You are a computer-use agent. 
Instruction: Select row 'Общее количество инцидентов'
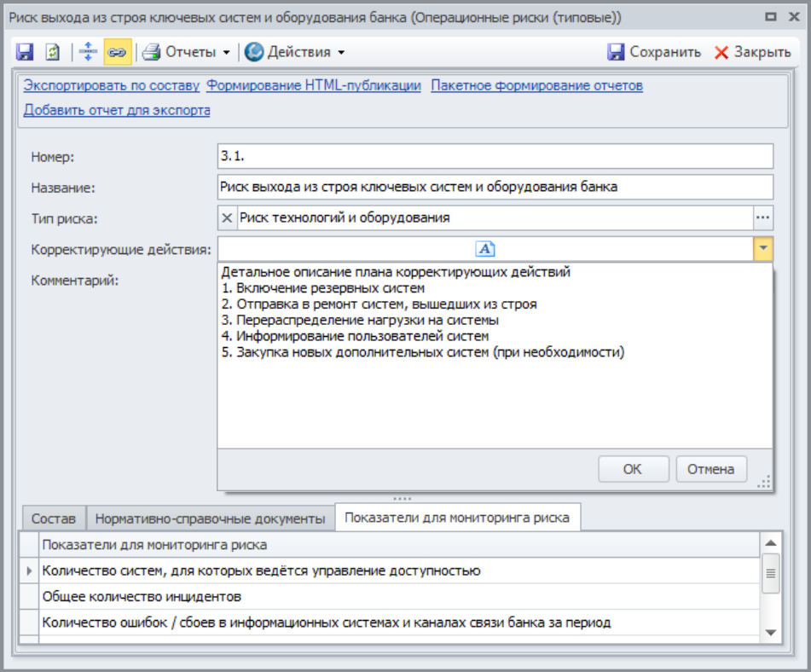[x=399, y=596]
